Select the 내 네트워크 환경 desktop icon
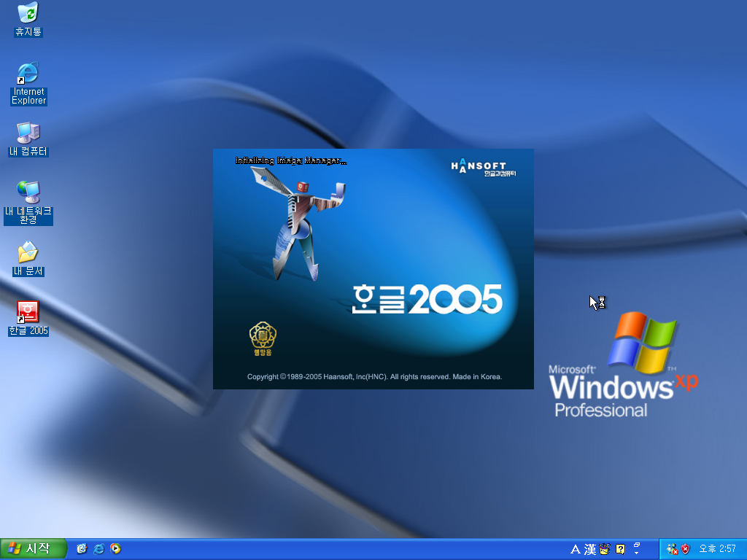This screenshot has height=560, width=747. tap(28, 203)
